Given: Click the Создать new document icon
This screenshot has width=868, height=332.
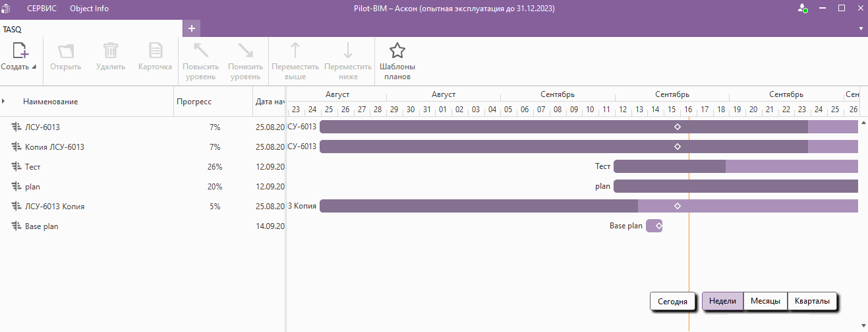Looking at the screenshot, I should point(20,51).
